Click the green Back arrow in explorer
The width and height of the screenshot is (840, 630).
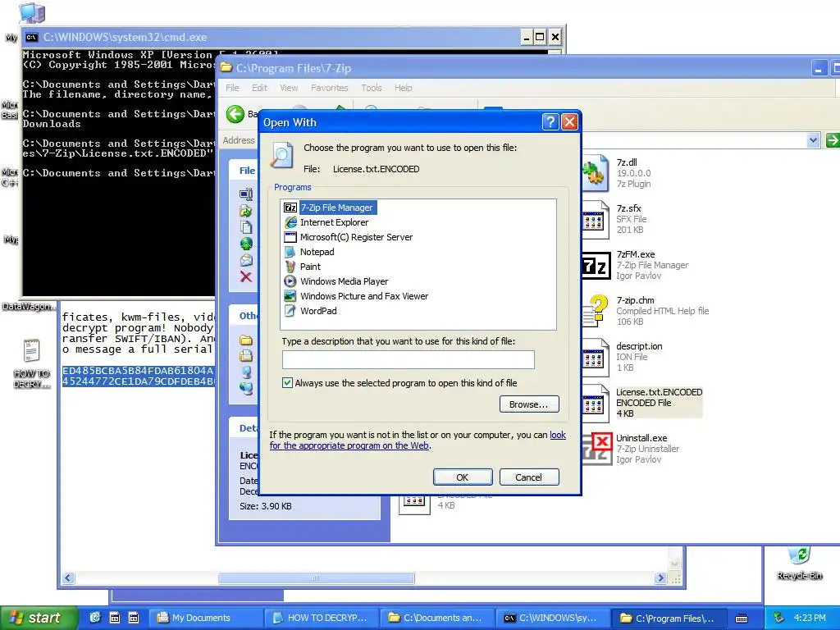point(235,113)
